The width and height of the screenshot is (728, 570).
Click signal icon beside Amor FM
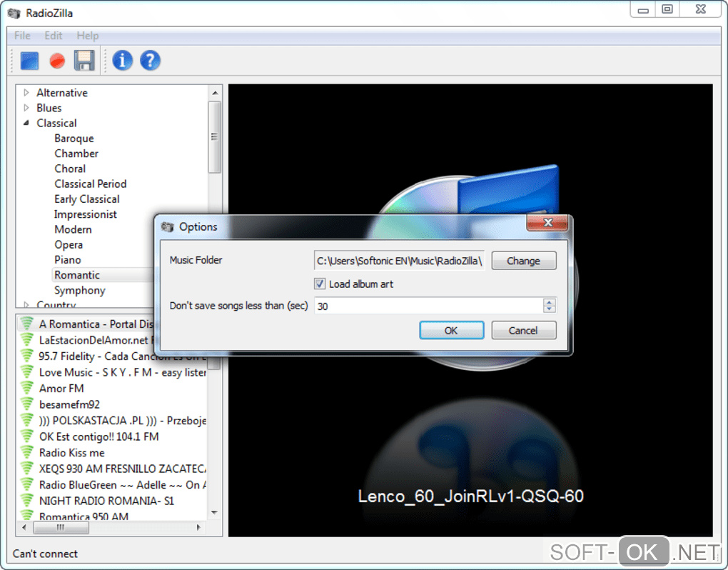click(x=27, y=388)
